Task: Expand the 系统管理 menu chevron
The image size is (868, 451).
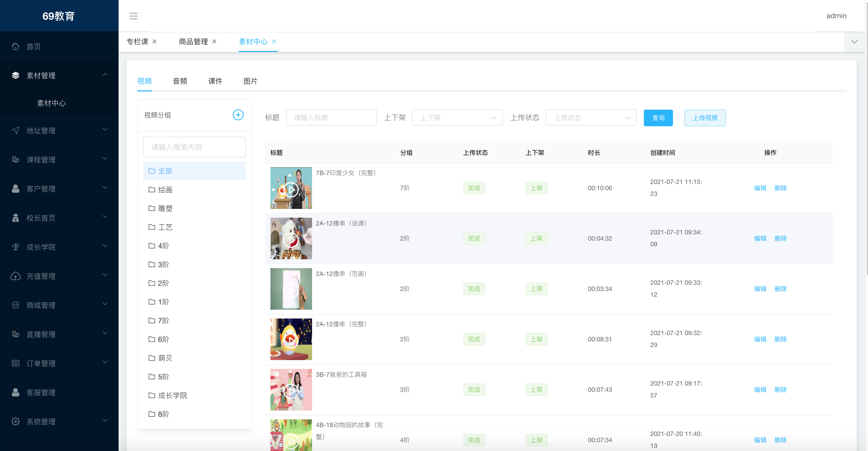Action: (x=105, y=420)
